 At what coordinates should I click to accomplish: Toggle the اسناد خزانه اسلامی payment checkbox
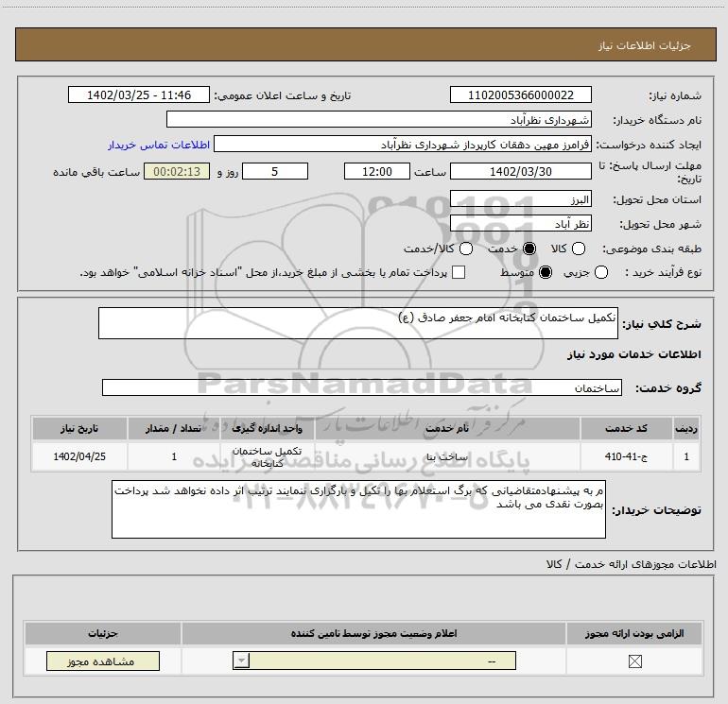pos(459,272)
